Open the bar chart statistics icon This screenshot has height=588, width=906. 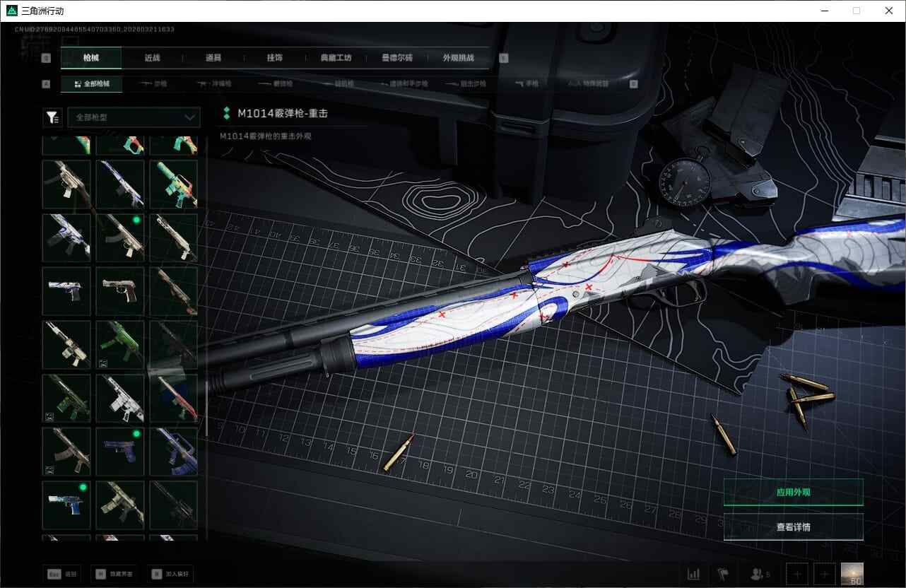point(694,574)
